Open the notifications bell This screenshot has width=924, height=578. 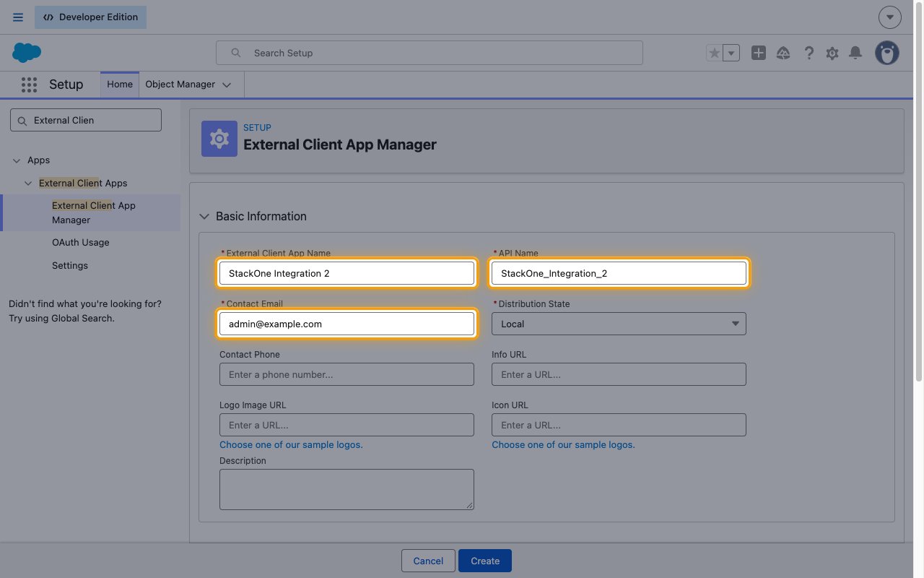click(855, 53)
